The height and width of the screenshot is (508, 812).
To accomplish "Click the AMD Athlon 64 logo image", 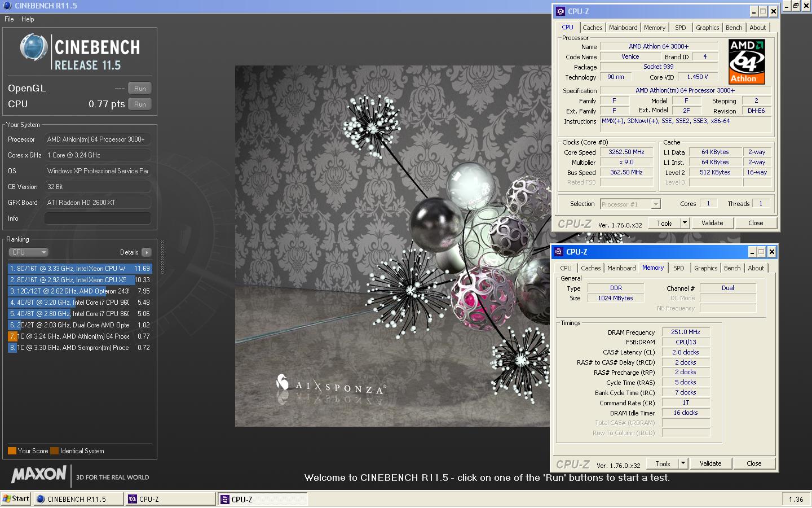I will point(747,62).
